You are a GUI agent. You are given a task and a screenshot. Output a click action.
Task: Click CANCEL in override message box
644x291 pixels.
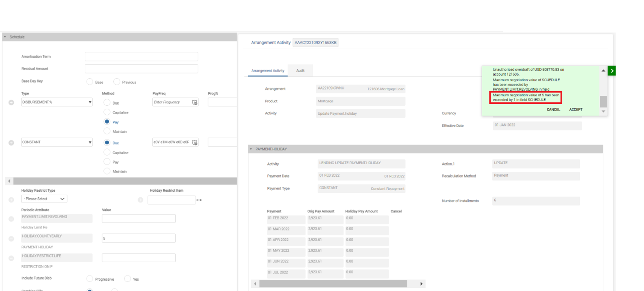553,109
